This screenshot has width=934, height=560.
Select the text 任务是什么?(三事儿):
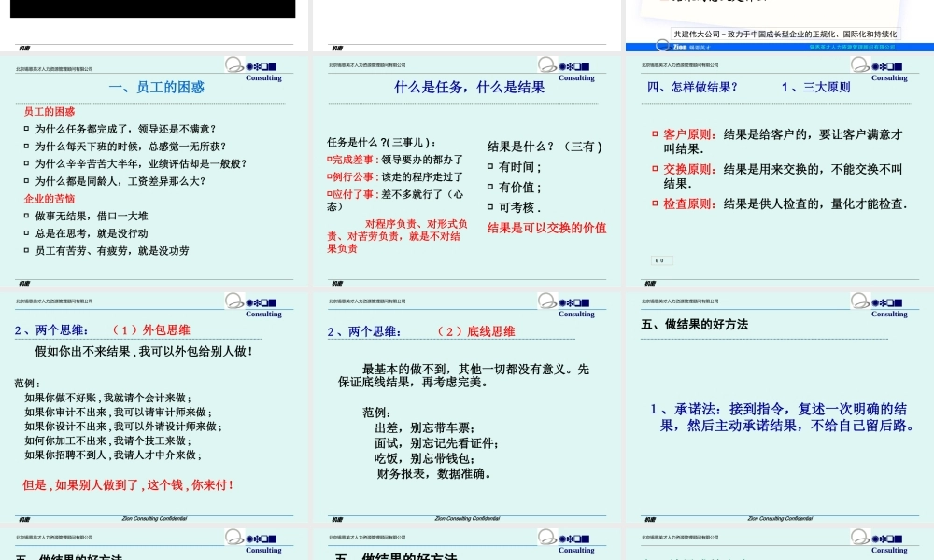(x=382, y=142)
